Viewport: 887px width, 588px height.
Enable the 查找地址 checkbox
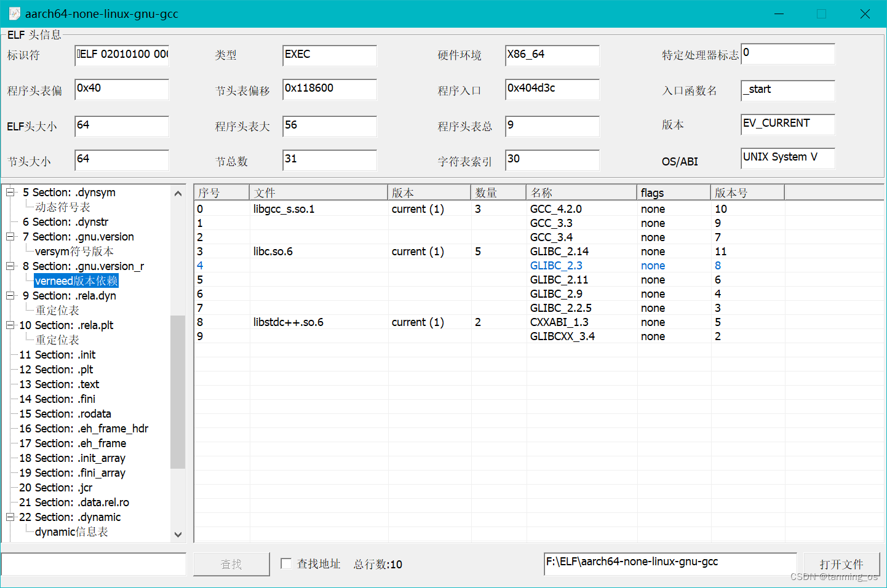click(x=286, y=564)
